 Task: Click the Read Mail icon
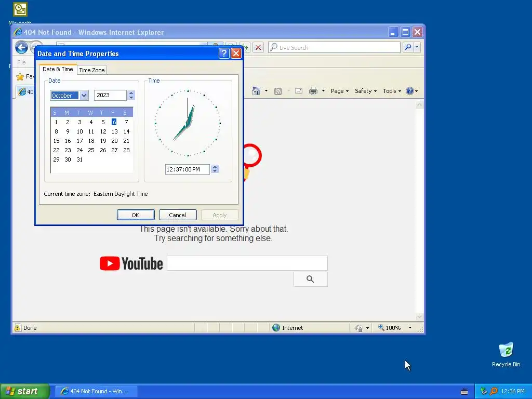click(299, 91)
